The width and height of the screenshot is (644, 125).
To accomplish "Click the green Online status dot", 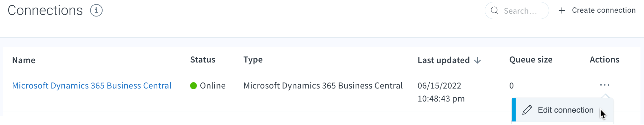I will (x=193, y=86).
